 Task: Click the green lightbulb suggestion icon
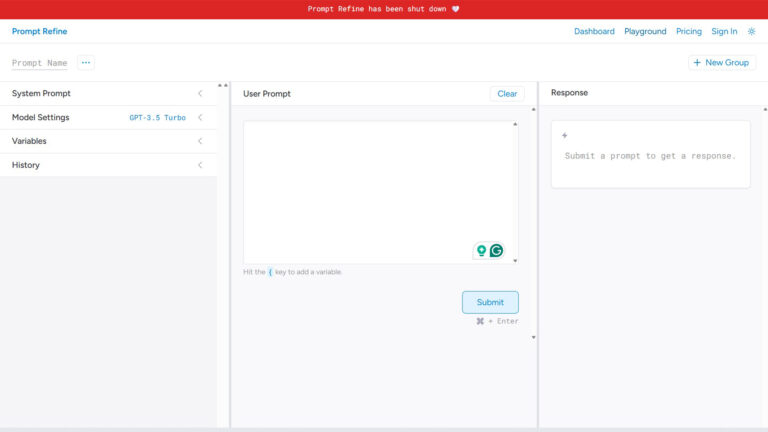pos(481,251)
